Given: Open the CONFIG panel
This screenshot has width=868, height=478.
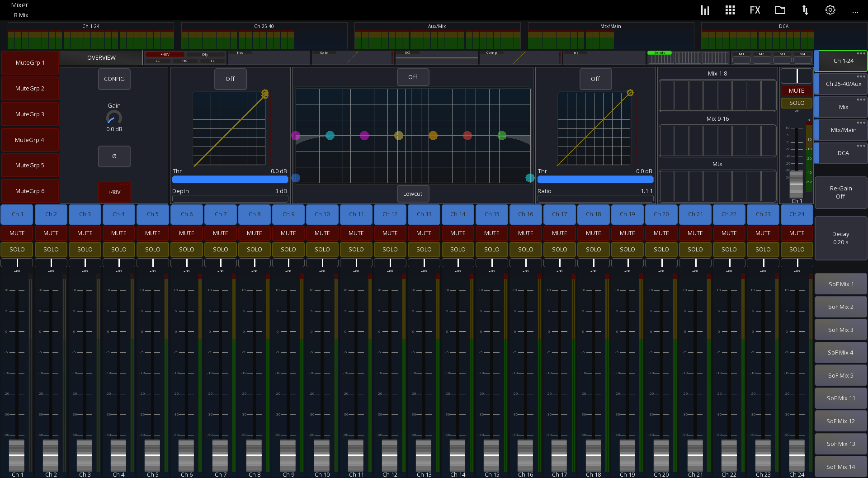Looking at the screenshot, I should point(114,79).
